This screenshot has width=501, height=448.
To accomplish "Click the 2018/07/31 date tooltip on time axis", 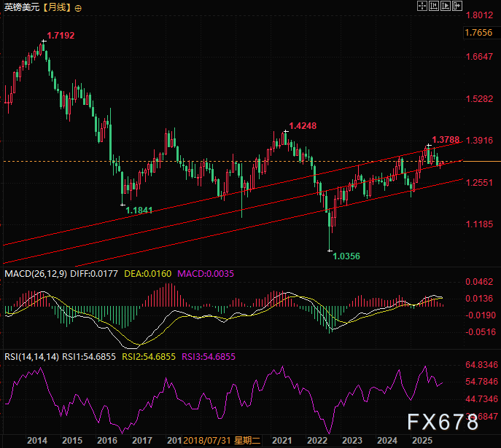I will pyautogui.click(x=210, y=441).
